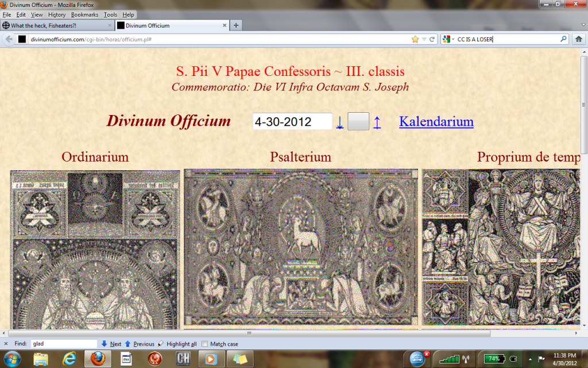Click the Firefox taskbar icon
The height and width of the screenshot is (368, 588).
(98, 359)
